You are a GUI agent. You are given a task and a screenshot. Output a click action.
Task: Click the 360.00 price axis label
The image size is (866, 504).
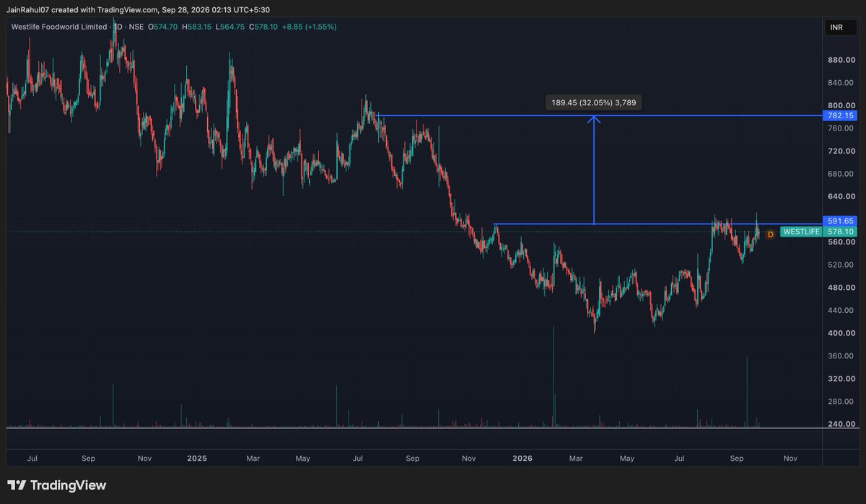point(841,356)
